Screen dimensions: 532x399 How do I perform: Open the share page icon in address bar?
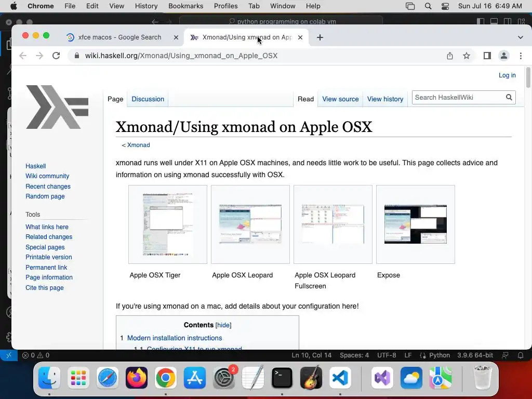pyautogui.click(x=450, y=56)
